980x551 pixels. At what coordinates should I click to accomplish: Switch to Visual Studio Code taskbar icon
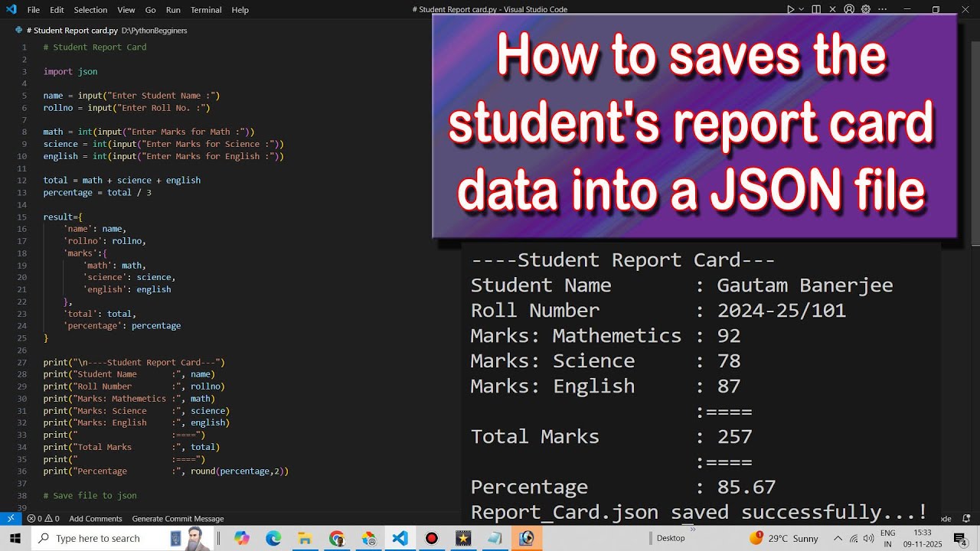pyautogui.click(x=400, y=538)
